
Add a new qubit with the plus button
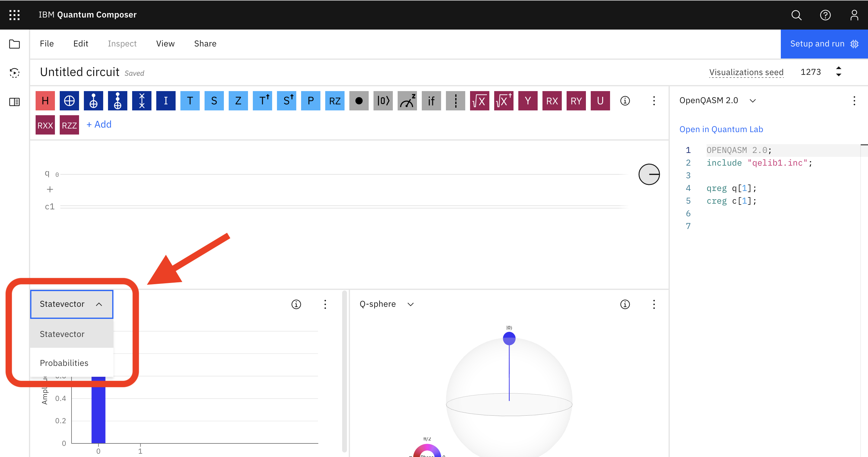point(50,189)
